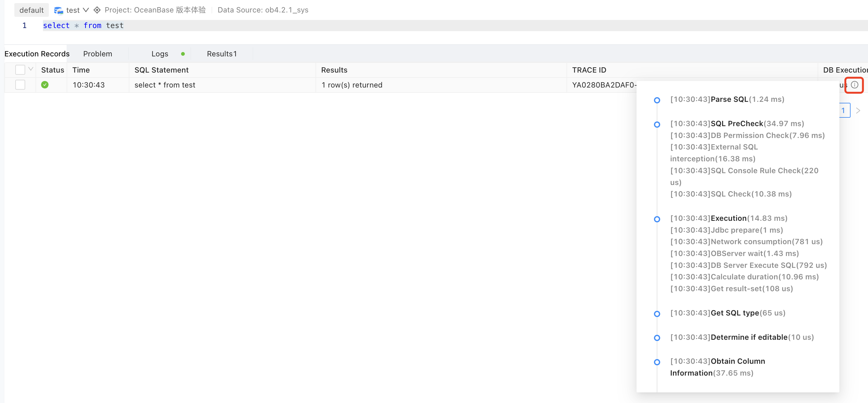Click the database icon beside "test"

tap(58, 10)
